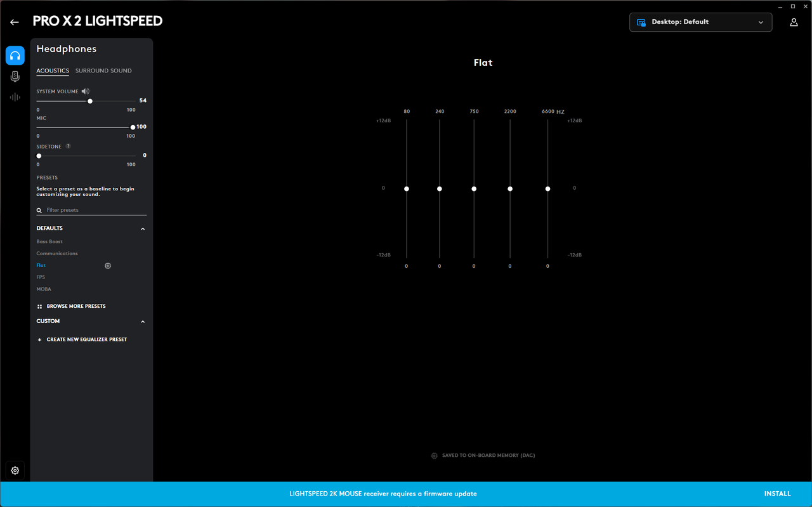The image size is (812, 507).
Task: Switch to the Surround Sound tab
Action: pos(103,70)
